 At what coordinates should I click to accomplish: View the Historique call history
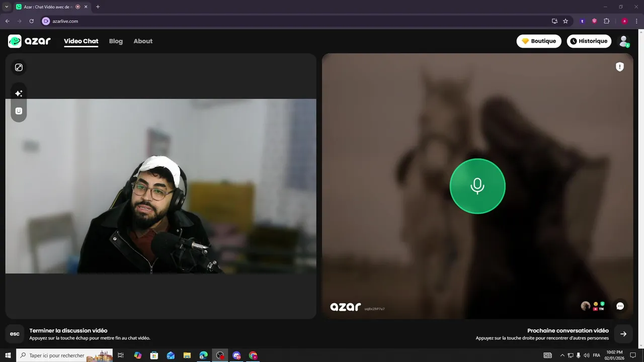click(589, 41)
